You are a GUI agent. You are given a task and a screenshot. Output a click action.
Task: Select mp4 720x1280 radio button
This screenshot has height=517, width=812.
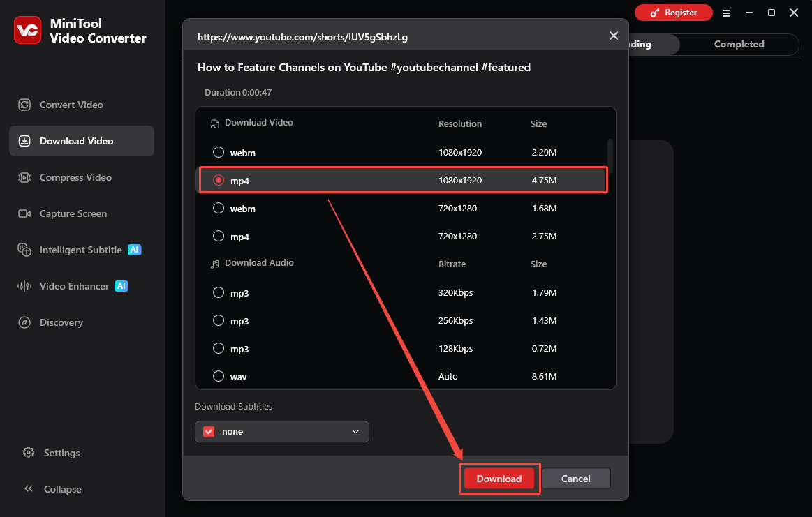pos(219,236)
